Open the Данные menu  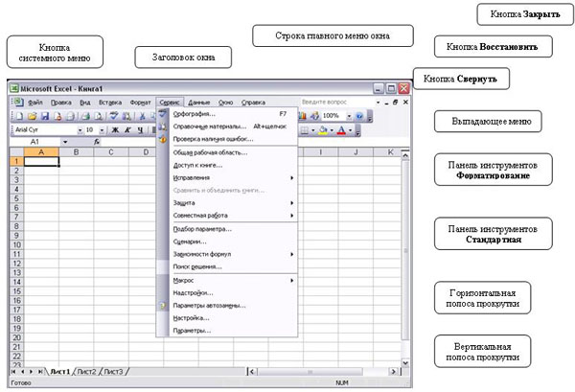[x=198, y=103]
